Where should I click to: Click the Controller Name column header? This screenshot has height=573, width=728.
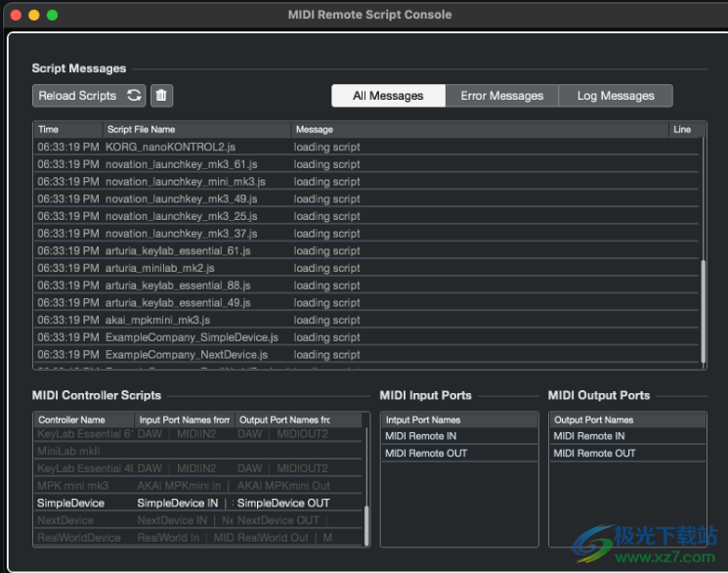84,419
